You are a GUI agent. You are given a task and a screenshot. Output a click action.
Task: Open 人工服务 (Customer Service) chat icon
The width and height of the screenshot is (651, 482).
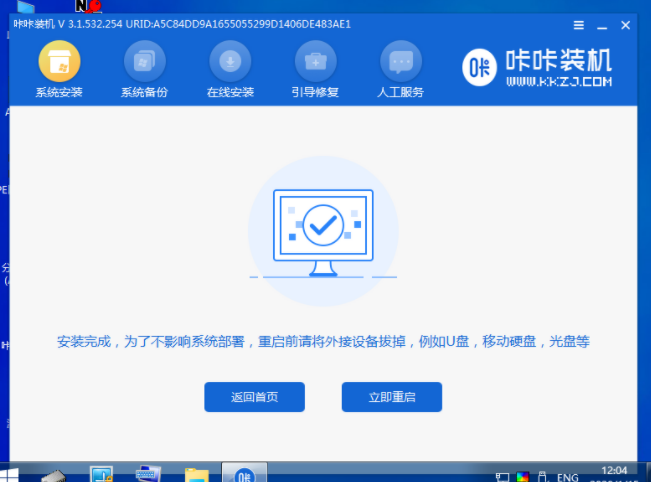tap(401, 62)
